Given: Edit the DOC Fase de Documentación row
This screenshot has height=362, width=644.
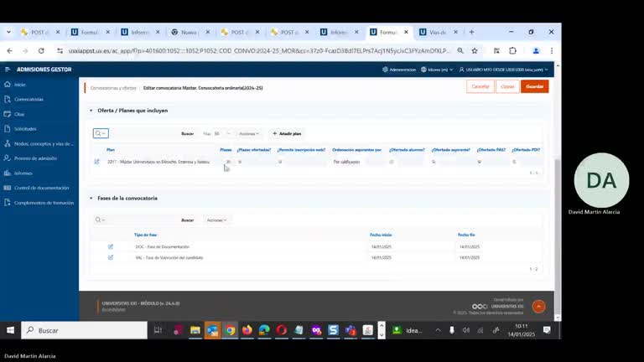Looking at the screenshot, I should tap(111, 246).
